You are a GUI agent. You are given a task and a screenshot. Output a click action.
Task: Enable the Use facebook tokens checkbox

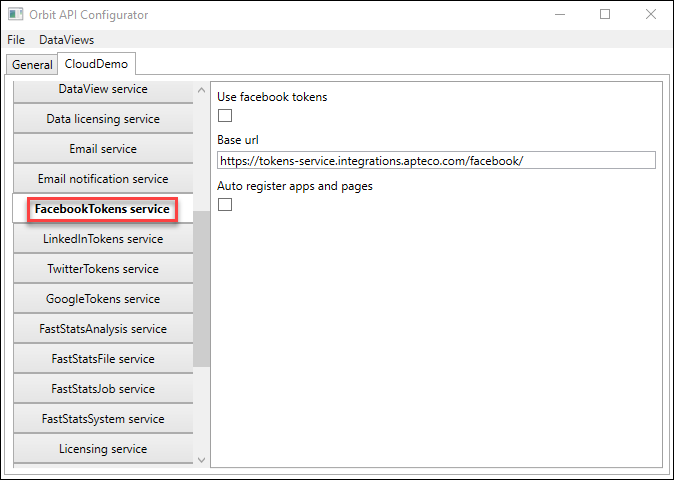tap(225, 116)
